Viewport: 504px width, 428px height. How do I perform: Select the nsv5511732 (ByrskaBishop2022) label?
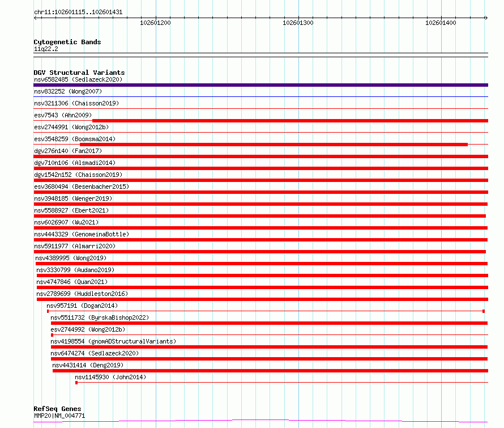click(x=100, y=317)
